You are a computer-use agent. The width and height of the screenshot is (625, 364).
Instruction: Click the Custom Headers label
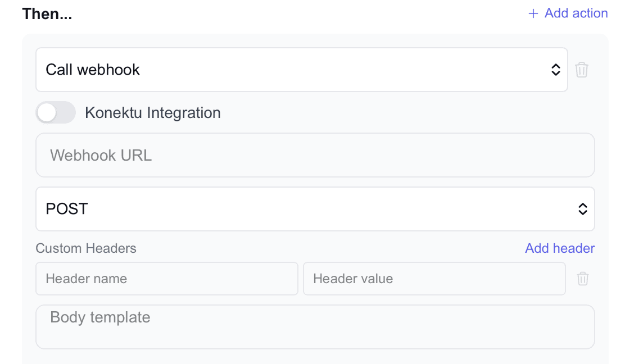tap(86, 248)
